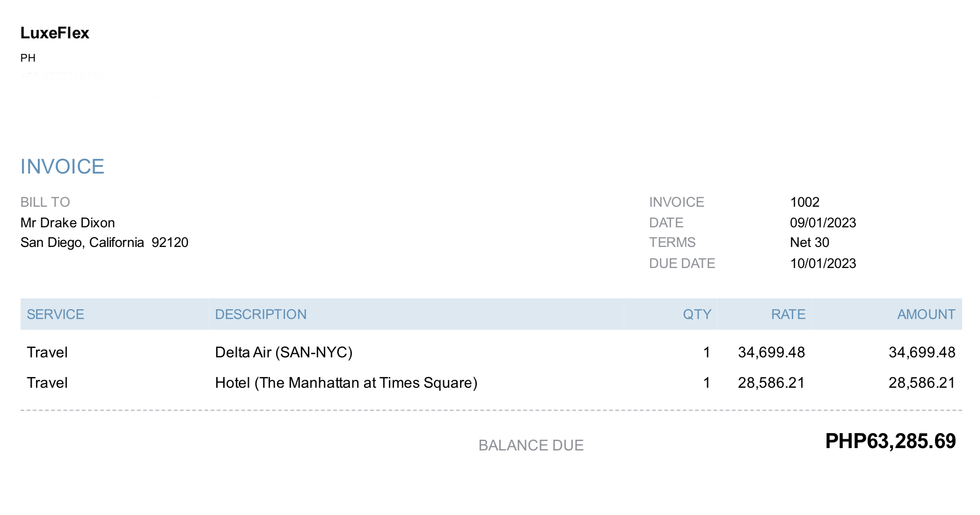Click the 34,699.48 amount for Delta Air

tap(921, 352)
